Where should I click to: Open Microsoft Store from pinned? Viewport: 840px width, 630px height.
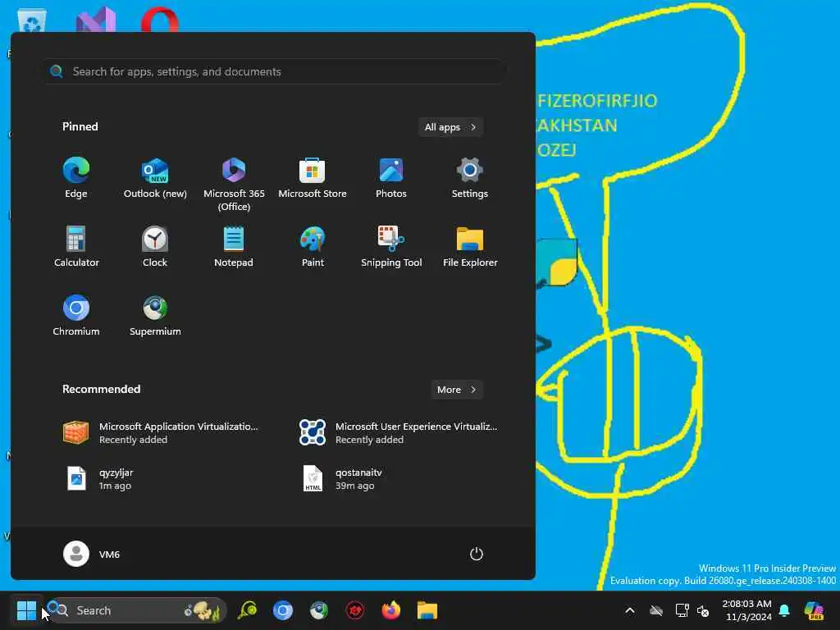point(313,178)
